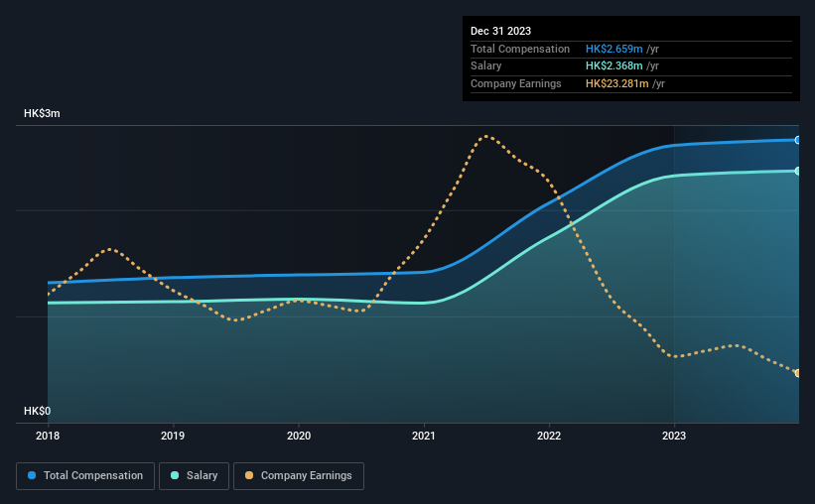Click the 2019 x-axis label
Image resolution: width=815 pixels, height=504 pixels.
pyautogui.click(x=173, y=436)
